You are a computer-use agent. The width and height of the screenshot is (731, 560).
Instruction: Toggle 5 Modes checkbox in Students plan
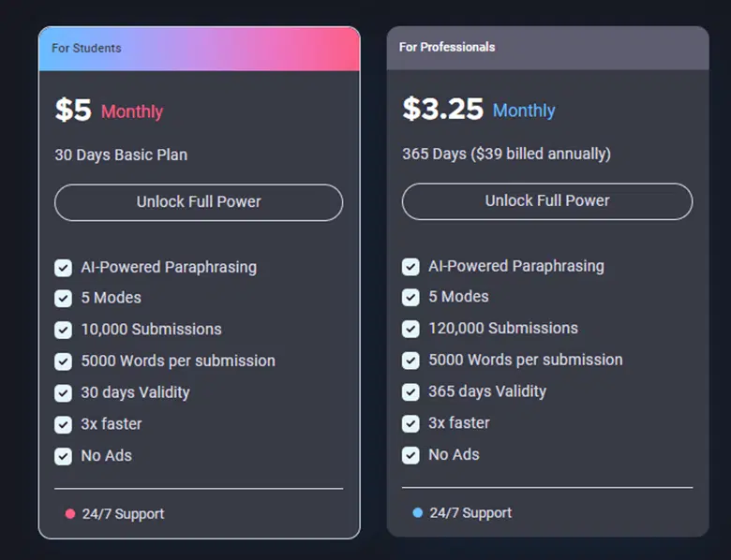pyautogui.click(x=63, y=299)
